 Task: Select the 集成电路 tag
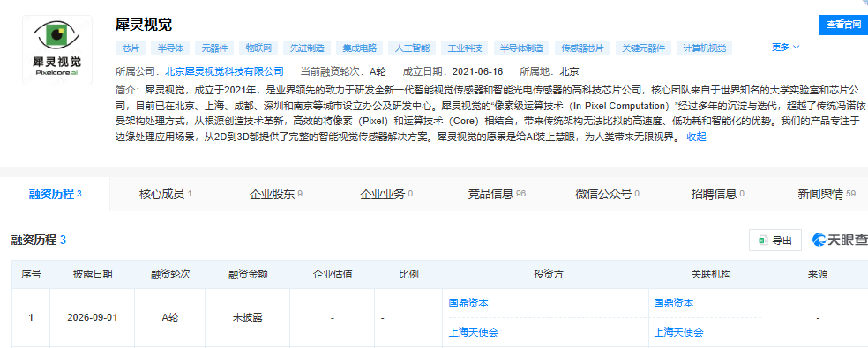(359, 48)
